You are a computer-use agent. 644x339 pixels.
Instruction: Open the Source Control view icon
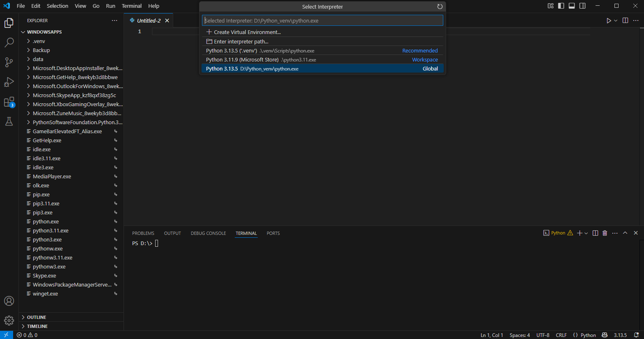pyautogui.click(x=9, y=62)
